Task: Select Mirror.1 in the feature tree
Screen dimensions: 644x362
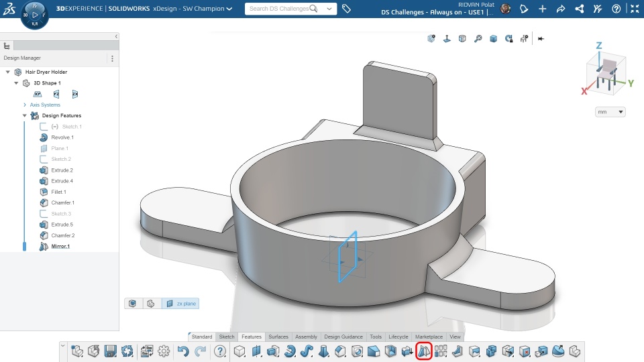Action: click(x=60, y=246)
